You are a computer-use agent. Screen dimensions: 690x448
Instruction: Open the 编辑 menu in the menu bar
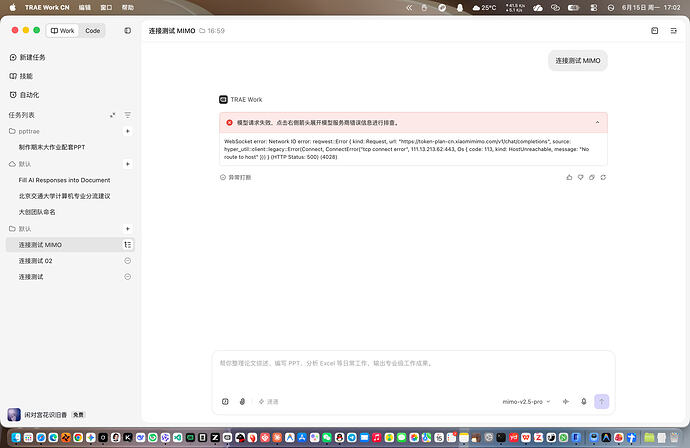(x=84, y=7)
